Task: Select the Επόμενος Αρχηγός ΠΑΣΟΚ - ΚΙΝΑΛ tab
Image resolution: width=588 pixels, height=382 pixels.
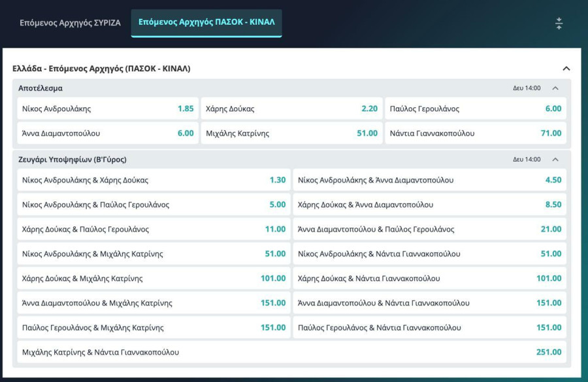Action: point(206,23)
